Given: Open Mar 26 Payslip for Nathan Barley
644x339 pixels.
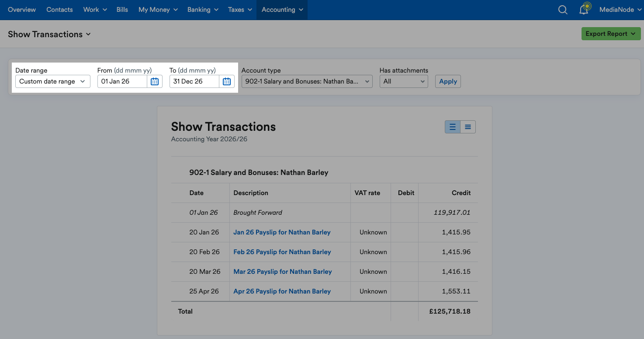Looking at the screenshot, I should 283,272.
